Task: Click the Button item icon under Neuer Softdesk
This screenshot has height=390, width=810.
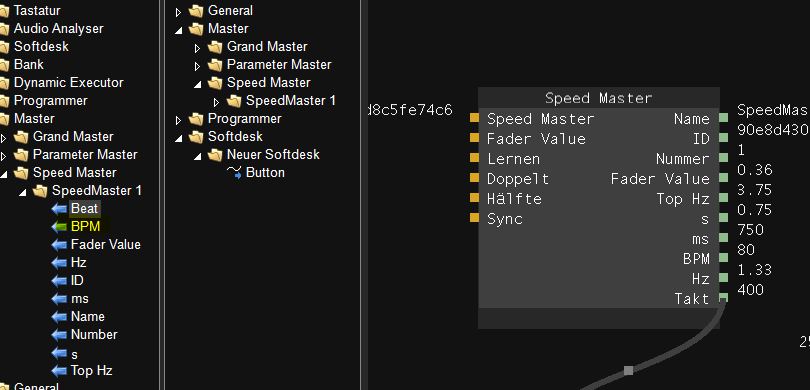Action: point(234,173)
